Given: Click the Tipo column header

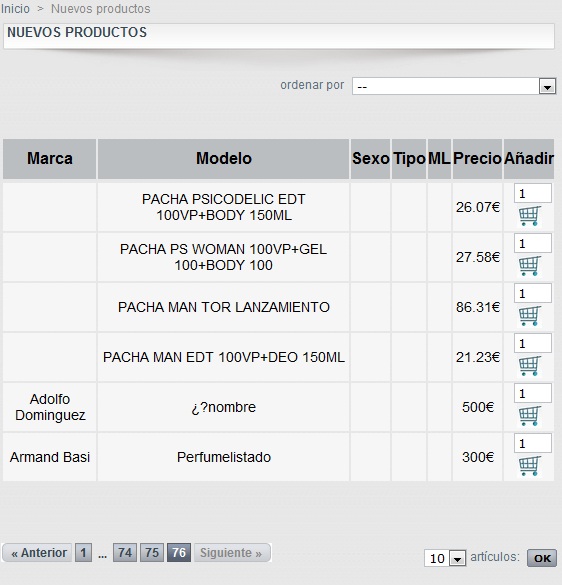Looking at the screenshot, I should coord(409,159).
